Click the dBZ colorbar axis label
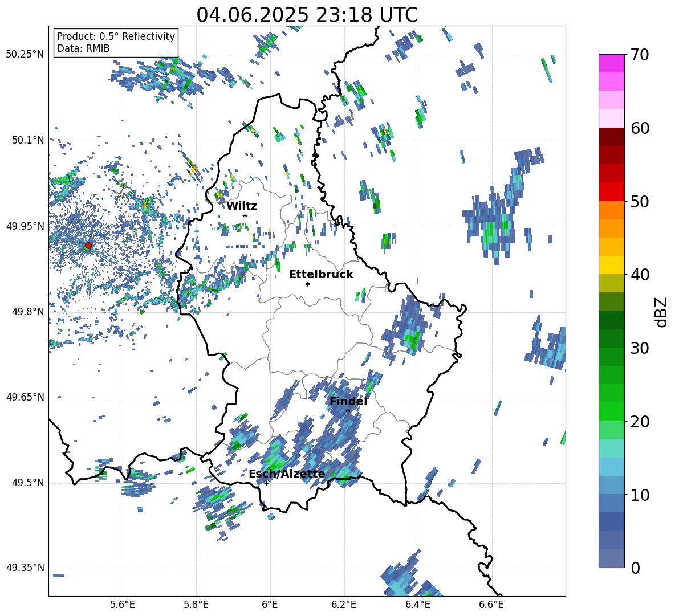The image size is (675, 616). tap(662, 312)
